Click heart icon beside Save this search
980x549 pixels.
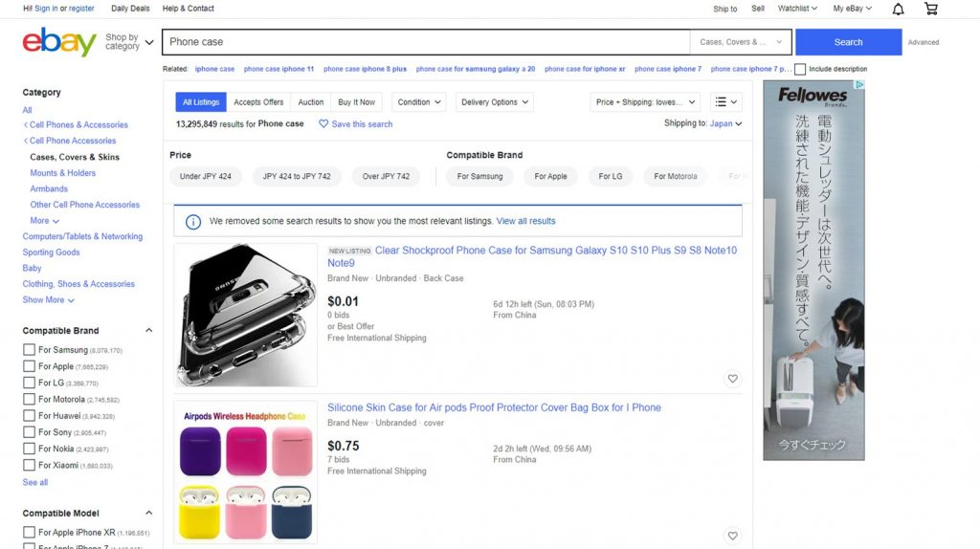point(323,123)
